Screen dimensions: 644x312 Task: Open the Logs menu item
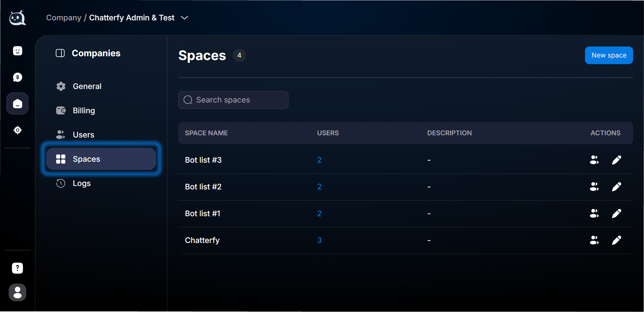(101, 183)
